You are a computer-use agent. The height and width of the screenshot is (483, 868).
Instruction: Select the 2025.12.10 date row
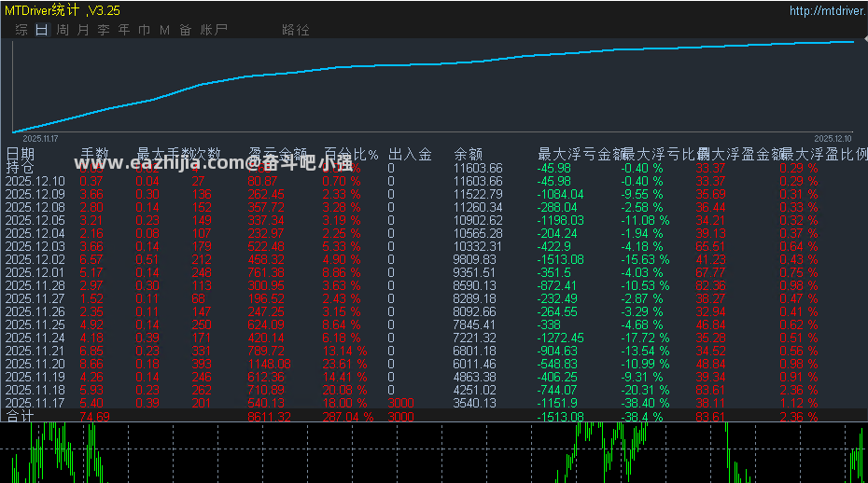[35, 181]
